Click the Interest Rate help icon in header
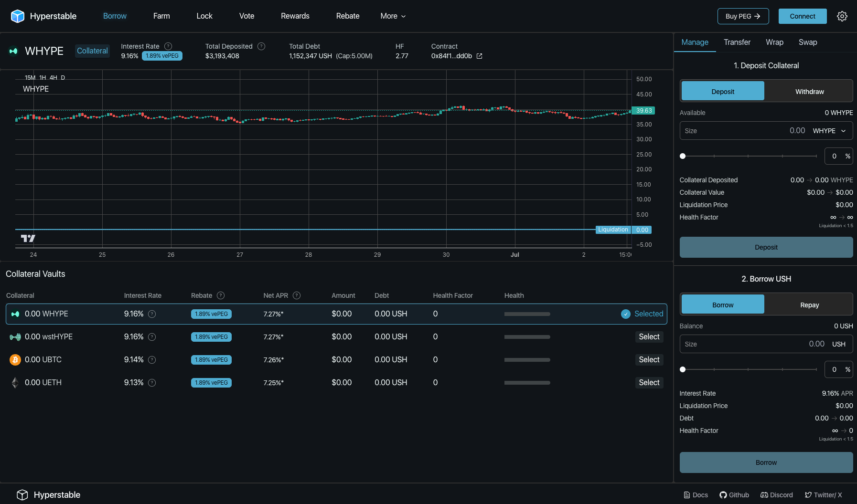This screenshot has height=504, width=857. click(168, 46)
